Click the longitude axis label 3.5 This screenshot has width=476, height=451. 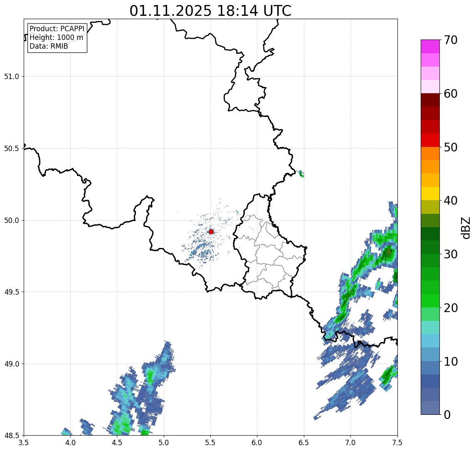click(x=24, y=443)
